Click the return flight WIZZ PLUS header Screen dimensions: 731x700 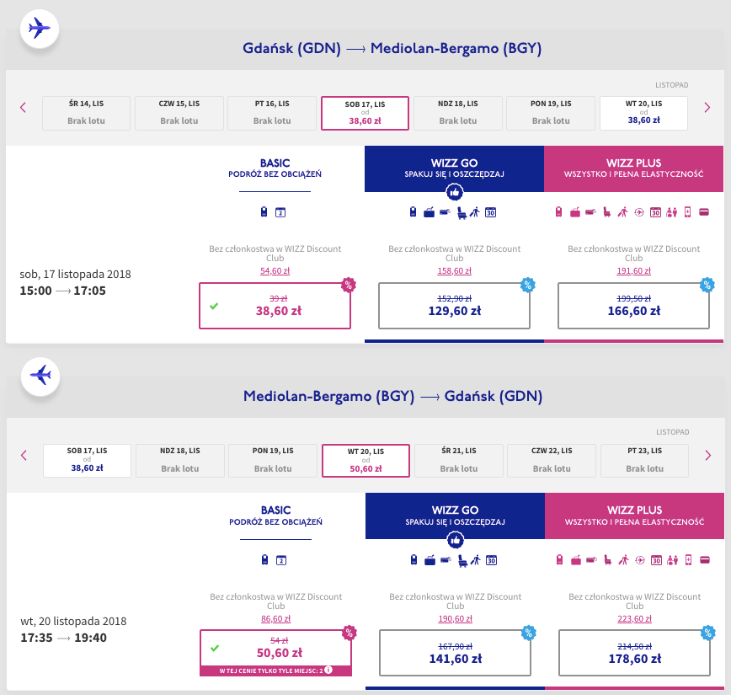click(634, 516)
